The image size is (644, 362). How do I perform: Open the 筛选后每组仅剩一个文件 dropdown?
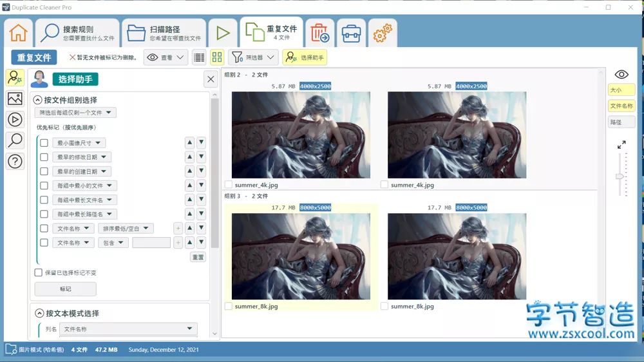[75, 113]
